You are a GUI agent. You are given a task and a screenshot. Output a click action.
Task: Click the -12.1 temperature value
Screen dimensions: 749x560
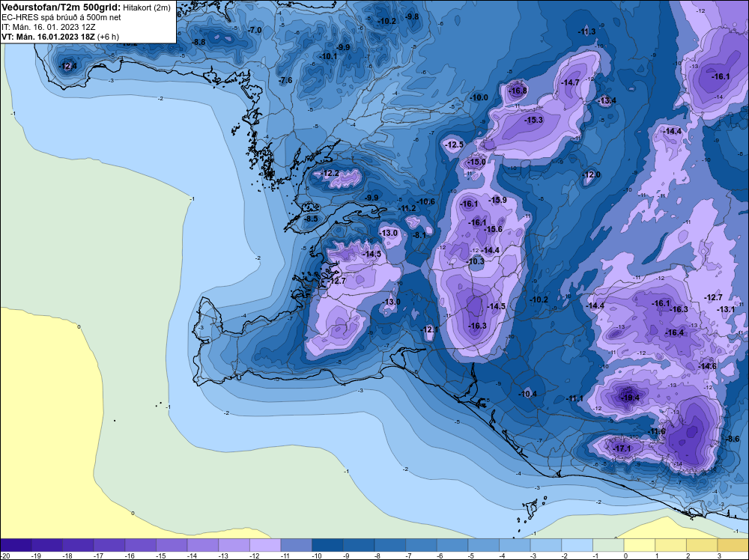pos(429,330)
